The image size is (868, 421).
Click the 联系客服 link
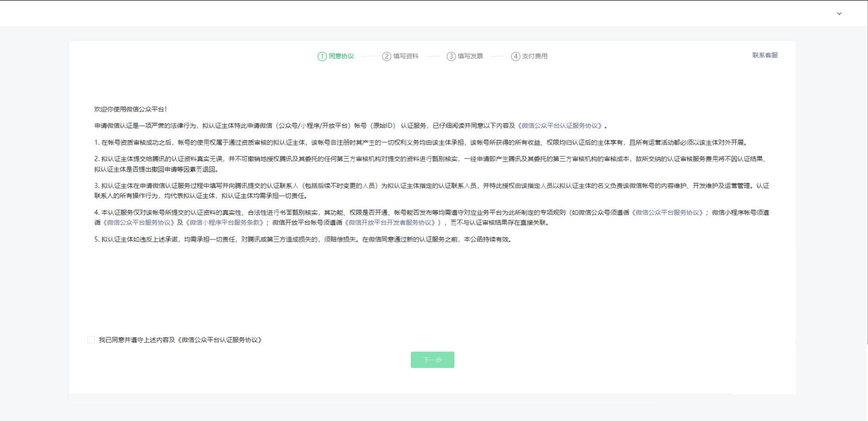[x=765, y=55]
